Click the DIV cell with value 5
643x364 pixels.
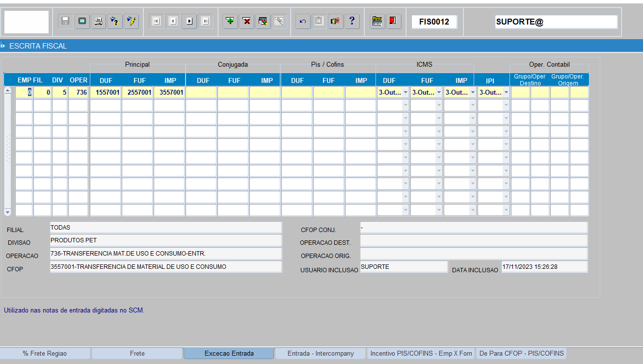tap(60, 92)
